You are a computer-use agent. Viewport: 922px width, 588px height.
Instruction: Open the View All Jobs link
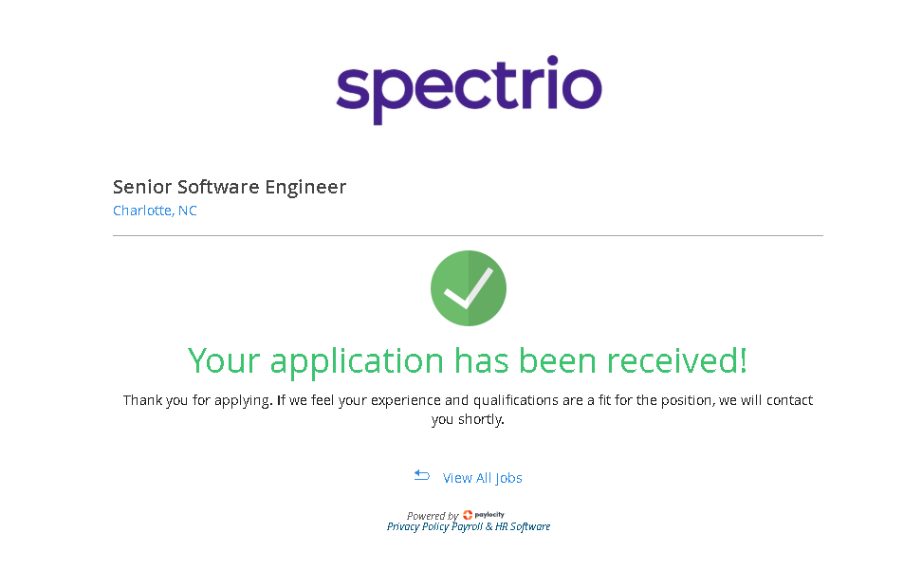(482, 478)
